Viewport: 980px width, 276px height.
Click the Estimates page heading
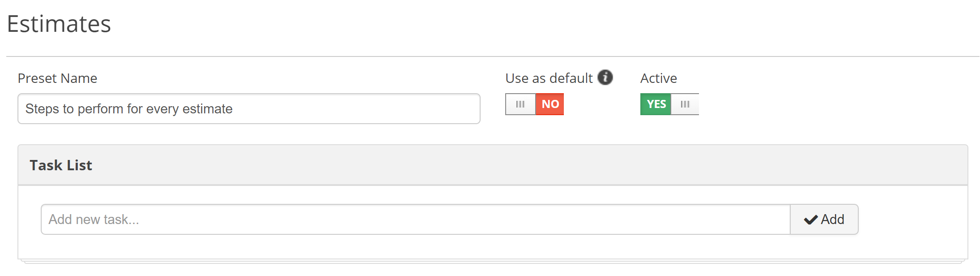tap(59, 24)
